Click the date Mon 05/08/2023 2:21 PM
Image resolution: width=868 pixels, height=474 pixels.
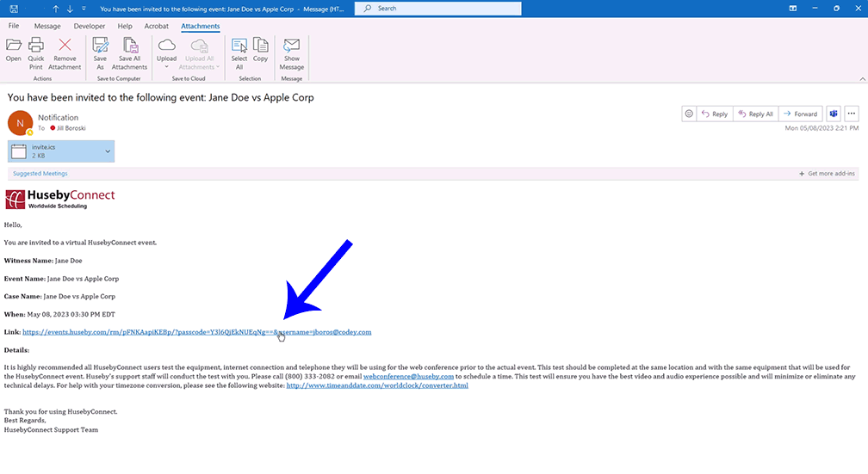coord(821,128)
